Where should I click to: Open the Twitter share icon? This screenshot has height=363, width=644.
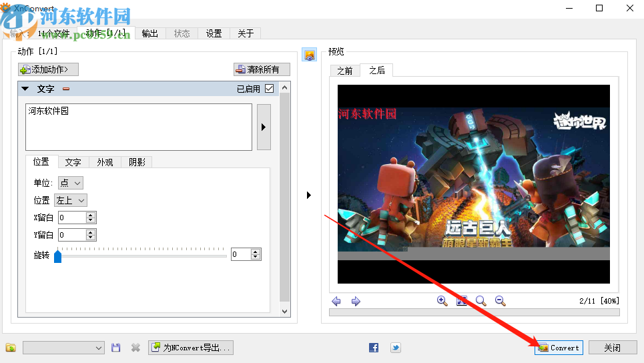(395, 348)
